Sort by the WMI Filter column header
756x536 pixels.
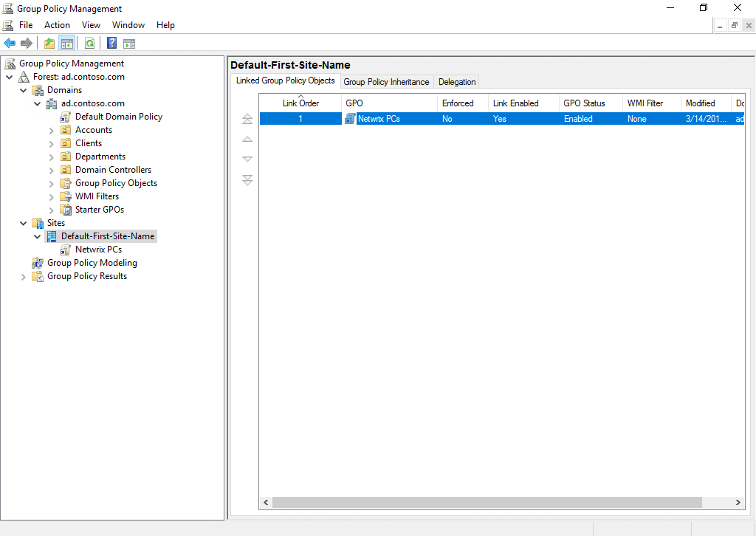click(651, 103)
